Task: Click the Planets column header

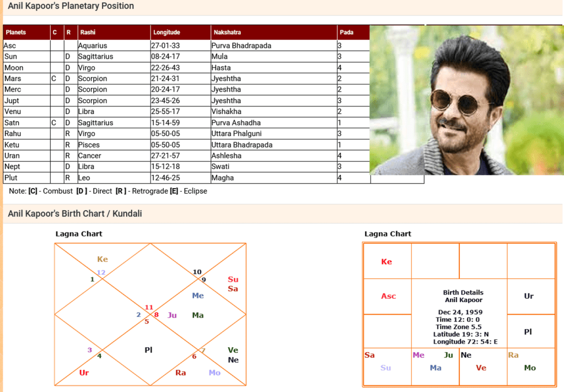Action: [x=16, y=33]
